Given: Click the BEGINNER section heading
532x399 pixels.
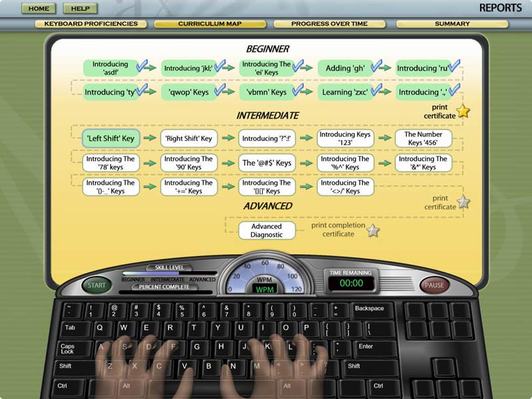Looking at the screenshot, I should (267, 49).
